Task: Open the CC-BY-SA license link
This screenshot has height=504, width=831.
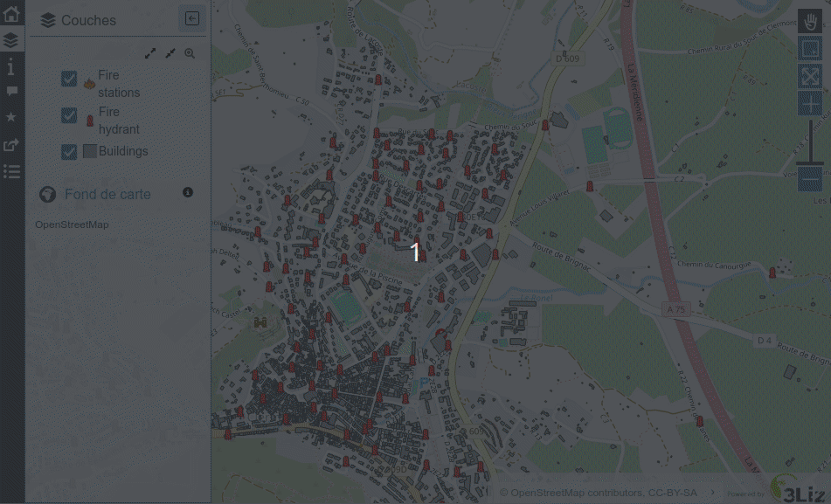Action: 672,493
